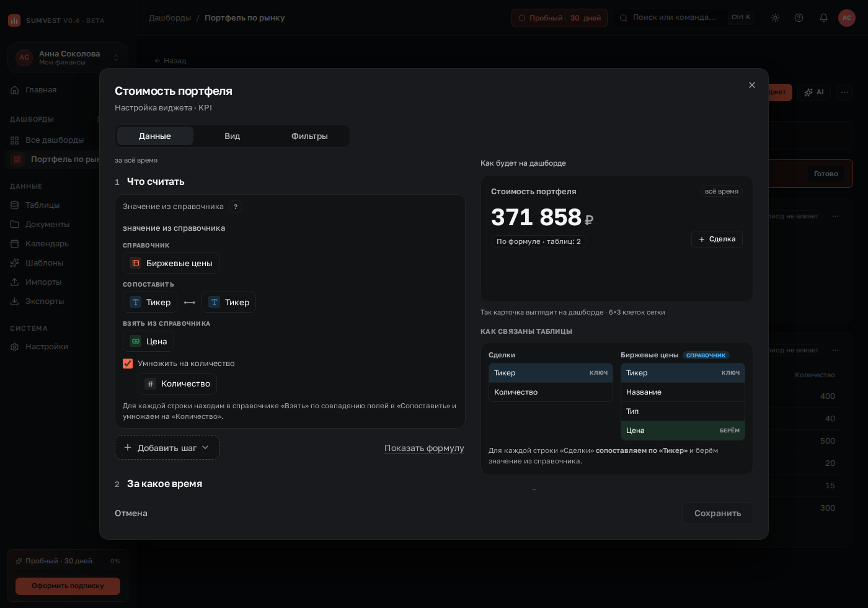Select the Цена row in Биржевые цены
The image size is (868, 608).
[x=683, y=431]
